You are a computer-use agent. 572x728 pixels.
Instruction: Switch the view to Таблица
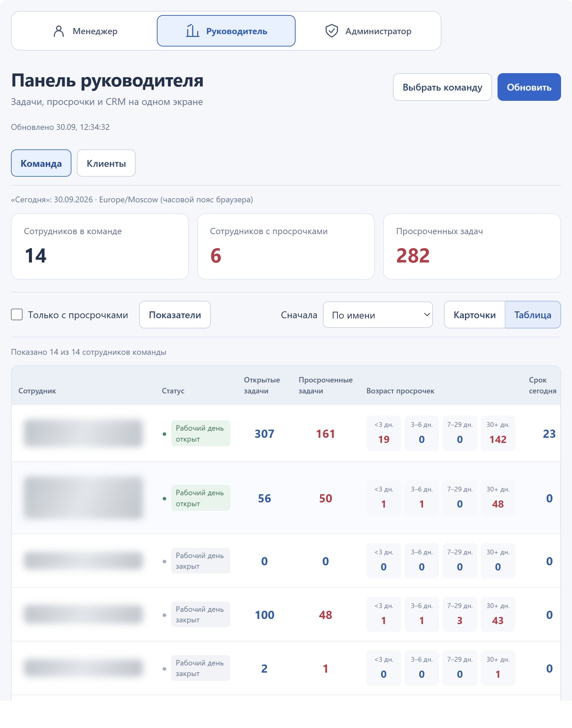pos(533,315)
